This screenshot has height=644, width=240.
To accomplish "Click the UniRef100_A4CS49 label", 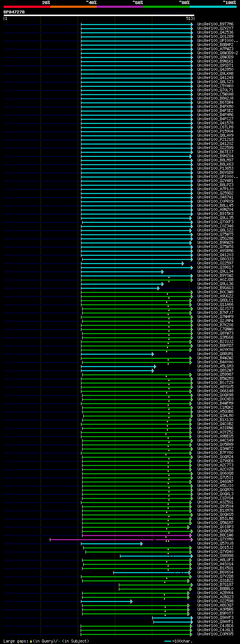I will click(215, 441).
